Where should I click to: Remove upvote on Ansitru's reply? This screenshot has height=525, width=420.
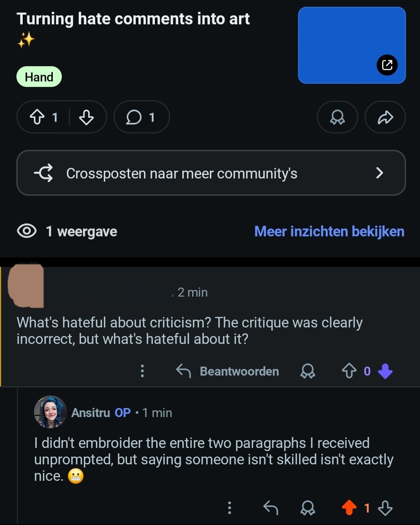pos(349,508)
